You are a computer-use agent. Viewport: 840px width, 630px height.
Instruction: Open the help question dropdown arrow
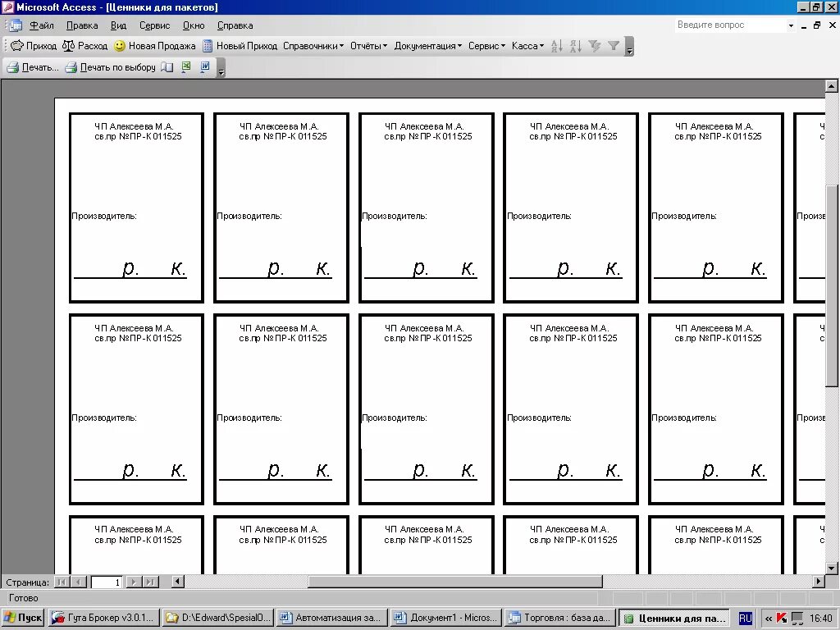(x=791, y=25)
